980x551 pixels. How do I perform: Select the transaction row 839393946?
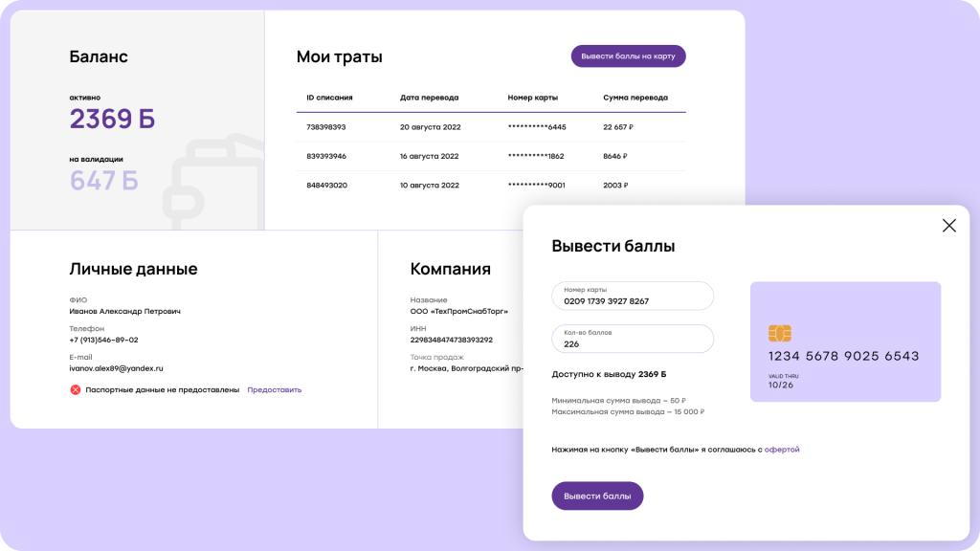[490, 156]
